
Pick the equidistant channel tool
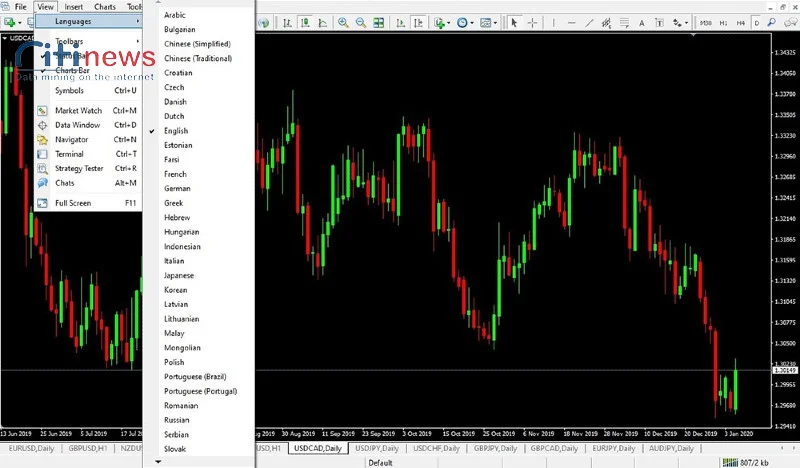tap(606, 22)
